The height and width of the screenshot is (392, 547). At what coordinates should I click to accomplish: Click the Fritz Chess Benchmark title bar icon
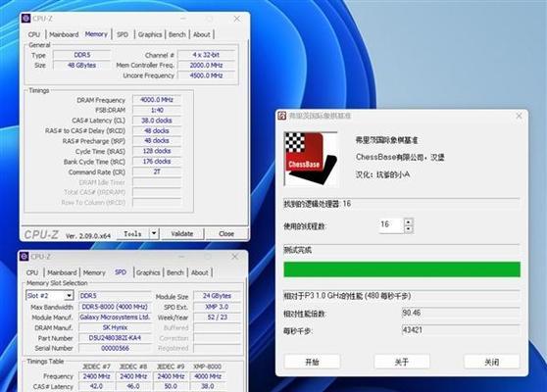tap(282, 116)
